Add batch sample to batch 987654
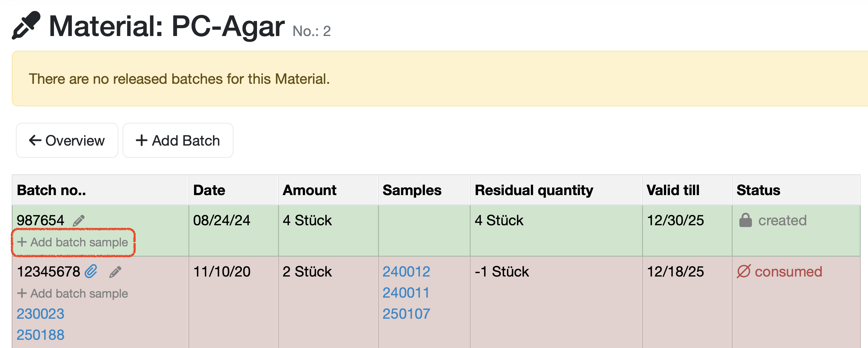 point(73,242)
